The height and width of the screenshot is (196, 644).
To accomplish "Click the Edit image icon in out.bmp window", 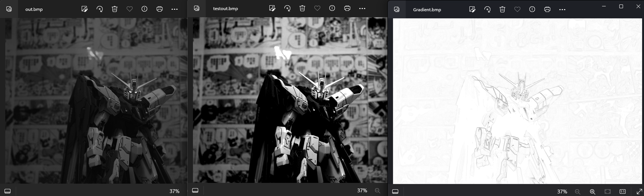I will [x=85, y=9].
